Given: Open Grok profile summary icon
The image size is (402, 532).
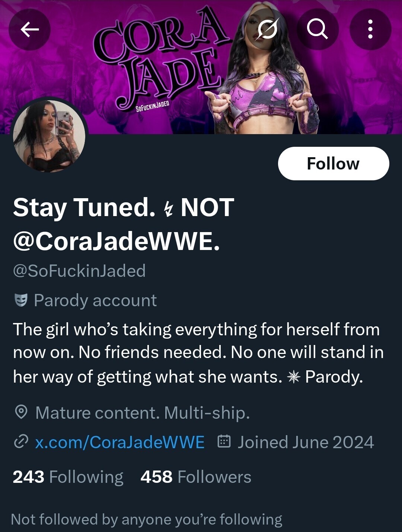Looking at the screenshot, I should coord(267,29).
